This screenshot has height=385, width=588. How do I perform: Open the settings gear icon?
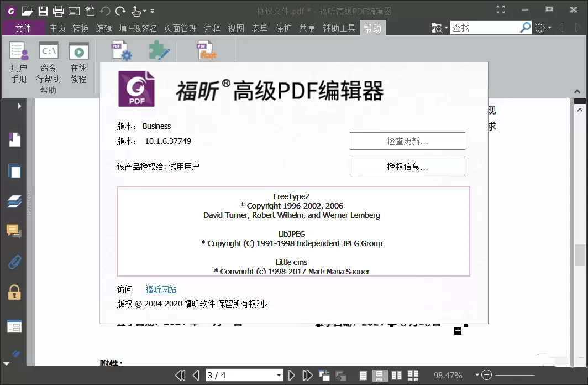tap(540, 28)
